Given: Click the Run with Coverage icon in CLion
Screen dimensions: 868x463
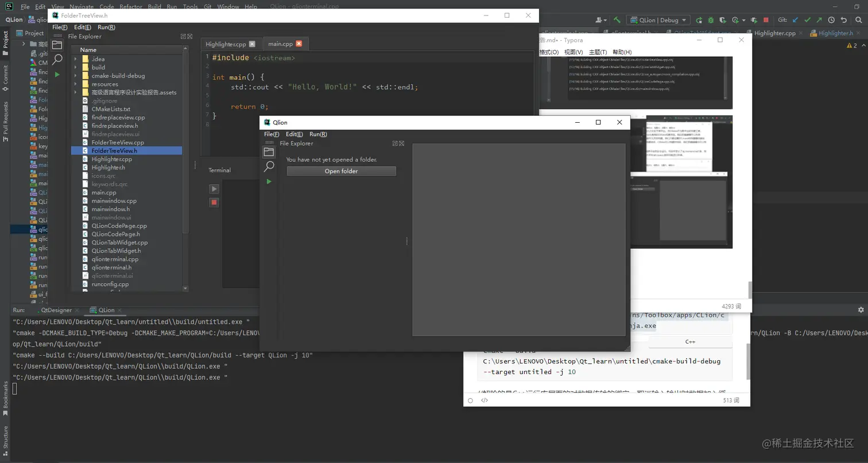Looking at the screenshot, I should (x=723, y=20).
